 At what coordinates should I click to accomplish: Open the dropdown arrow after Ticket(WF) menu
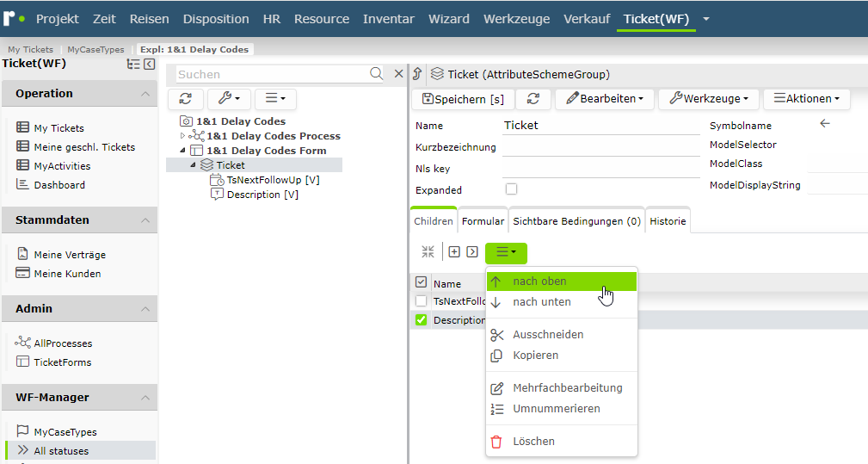click(x=706, y=19)
